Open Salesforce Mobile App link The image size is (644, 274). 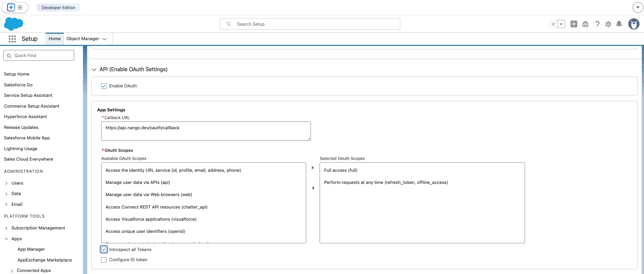pyautogui.click(x=27, y=138)
